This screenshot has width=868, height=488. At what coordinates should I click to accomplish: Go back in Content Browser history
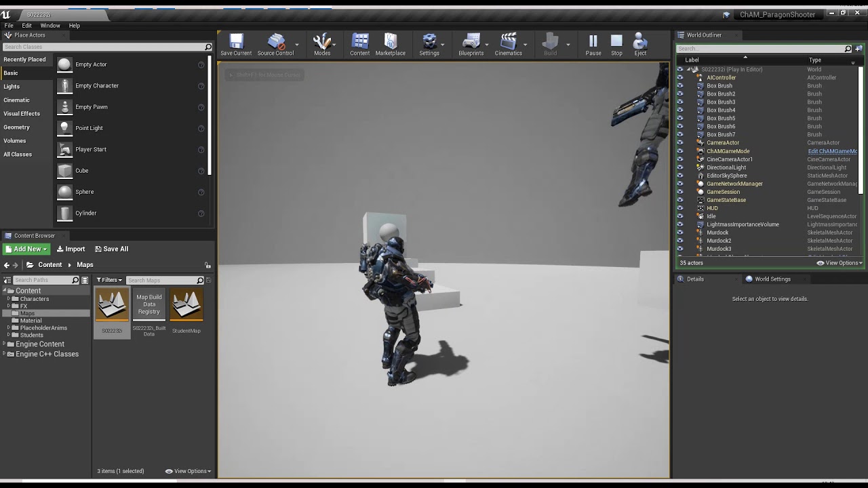[7, 265]
